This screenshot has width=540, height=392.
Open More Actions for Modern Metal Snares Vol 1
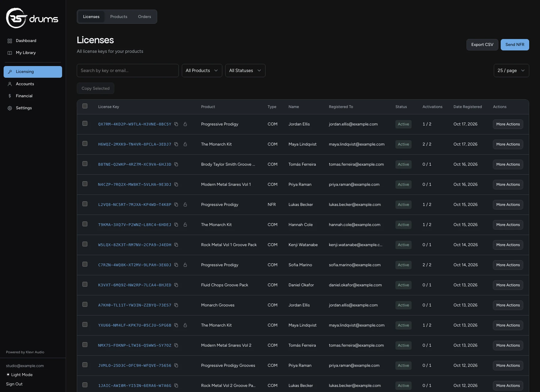tap(508, 185)
